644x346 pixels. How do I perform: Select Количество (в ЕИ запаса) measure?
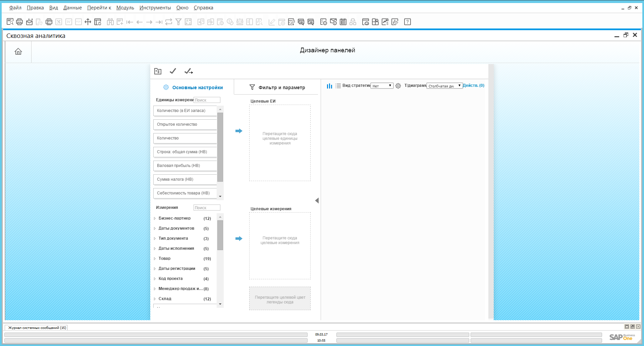[x=185, y=111]
